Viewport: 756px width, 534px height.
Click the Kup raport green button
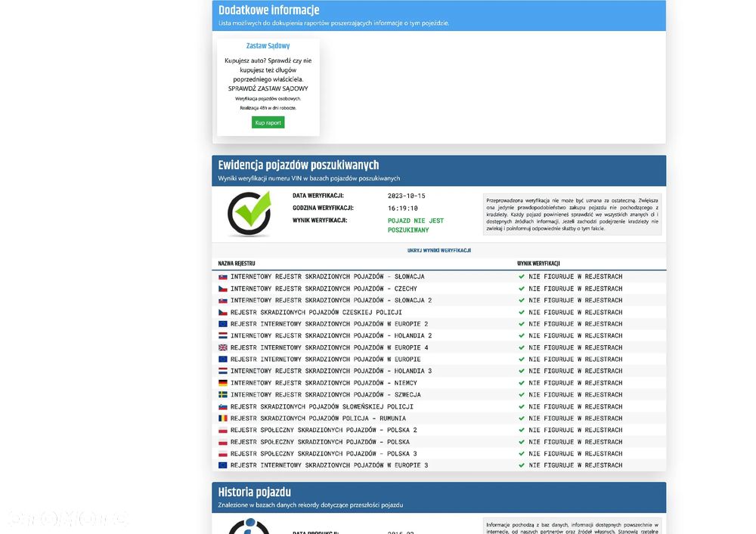(268, 123)
